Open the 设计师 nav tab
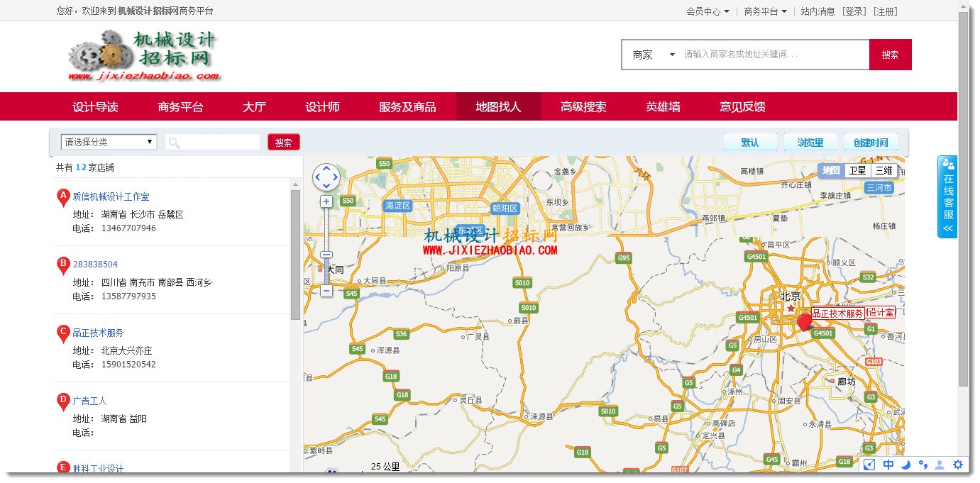 (x=322, y=107)
